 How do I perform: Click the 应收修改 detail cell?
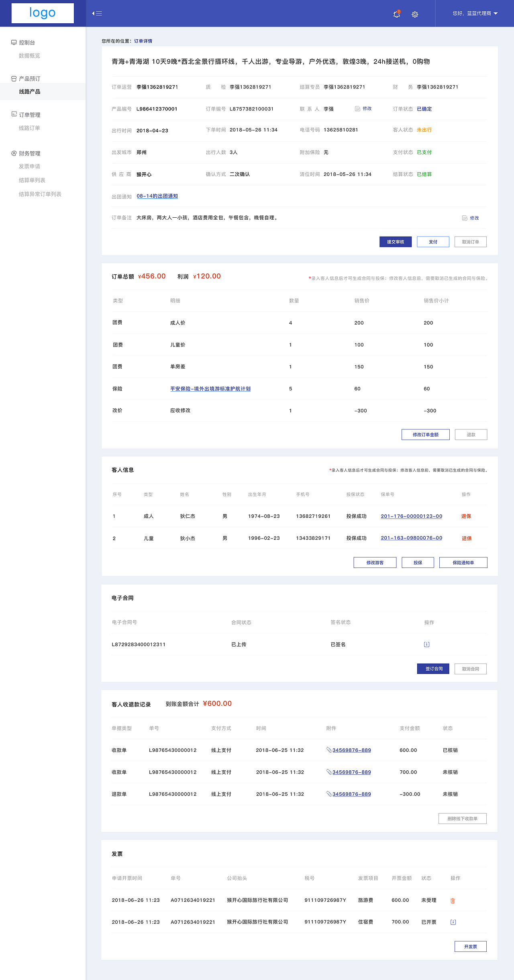(180, 410)
